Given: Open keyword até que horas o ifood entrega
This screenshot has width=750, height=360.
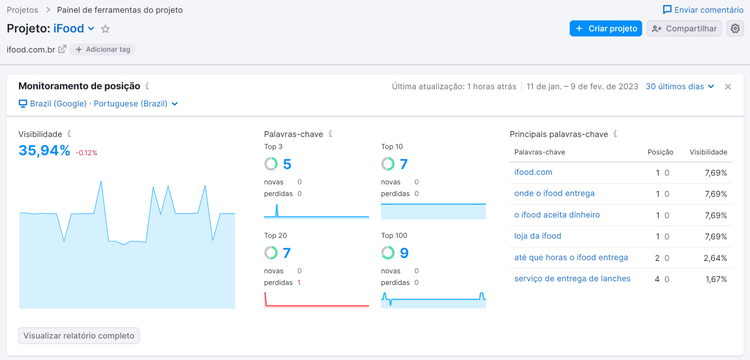Looking at the screenshot, I should tap(571, 258).
